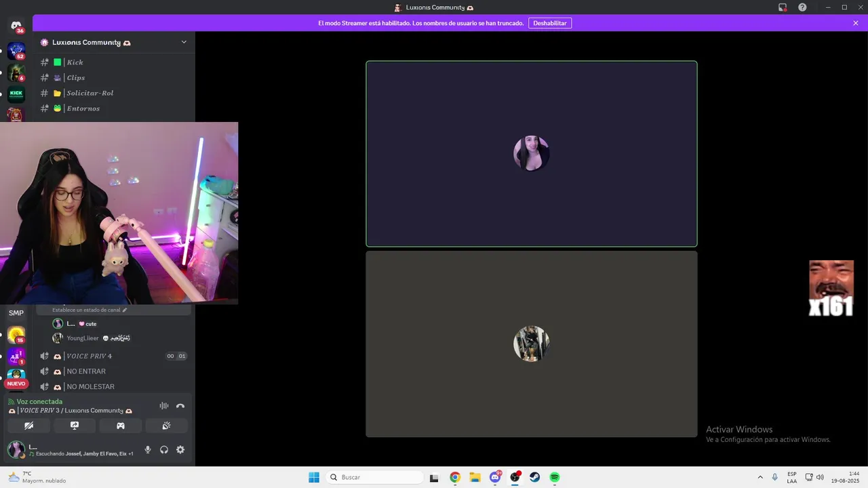Switch the ESP LAA input language
The image size is (868, 488).
point(792,477)
